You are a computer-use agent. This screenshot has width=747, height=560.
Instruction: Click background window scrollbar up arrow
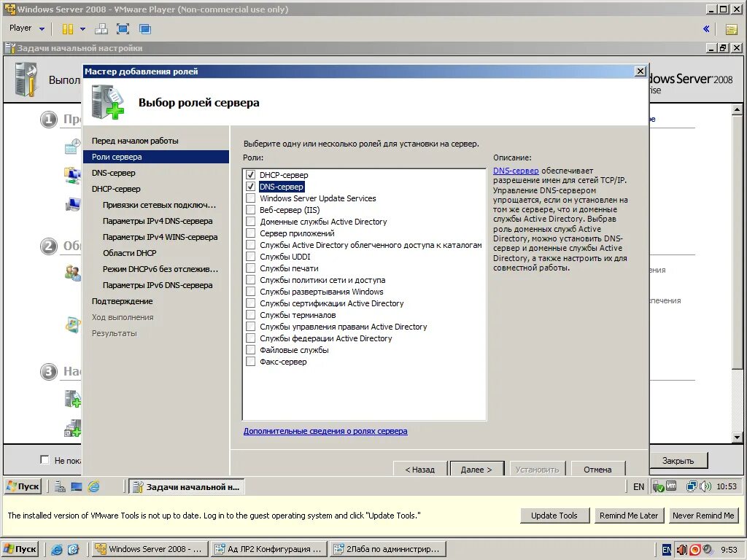737,109
